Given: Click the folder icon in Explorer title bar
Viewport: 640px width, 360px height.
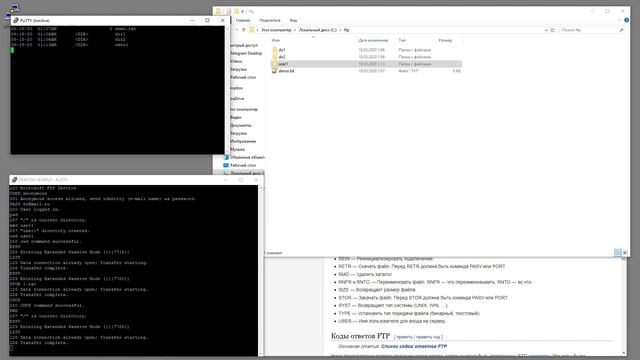Looking at the screenshot, I should coord(218,11).
